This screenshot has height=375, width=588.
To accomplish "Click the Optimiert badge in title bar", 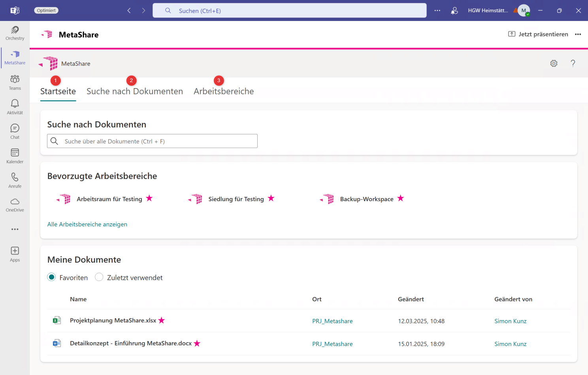I will click(x=46, y=11).
